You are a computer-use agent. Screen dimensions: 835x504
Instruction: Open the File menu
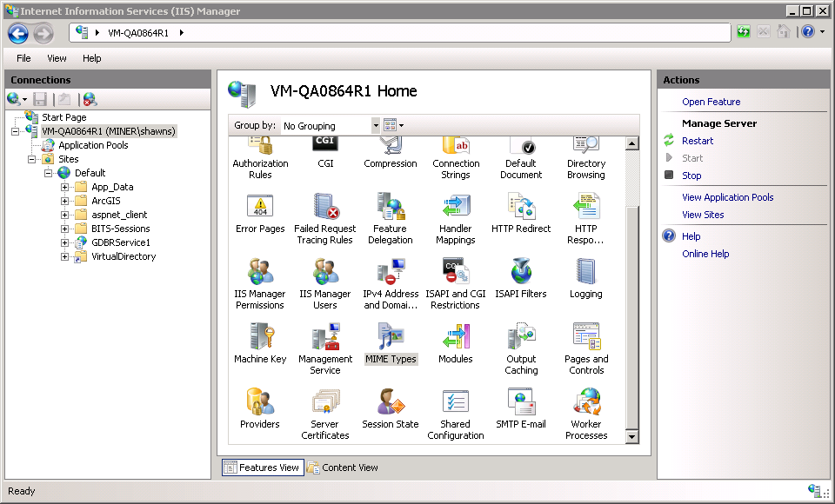(23, 58)
